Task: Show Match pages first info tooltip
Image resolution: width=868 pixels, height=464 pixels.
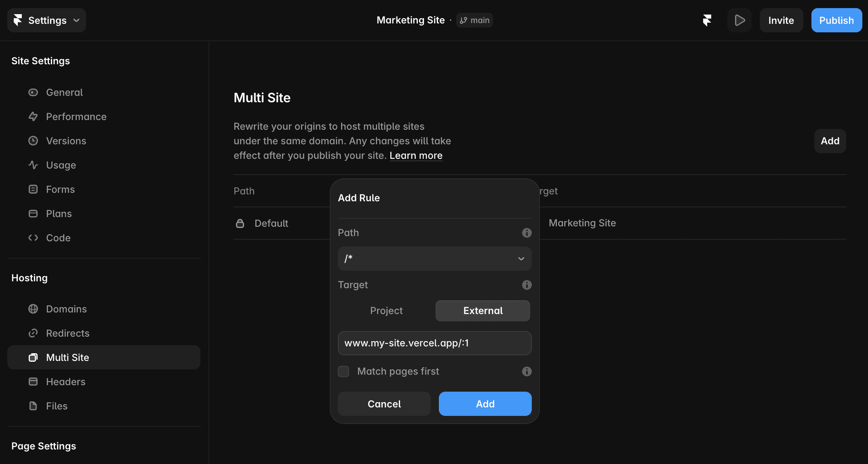Action: pos(527,371)
